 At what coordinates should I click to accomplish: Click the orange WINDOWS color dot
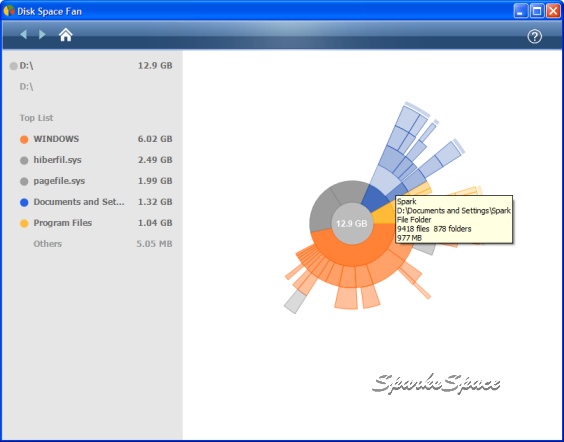pyautogui.click(x=24, y=140)
